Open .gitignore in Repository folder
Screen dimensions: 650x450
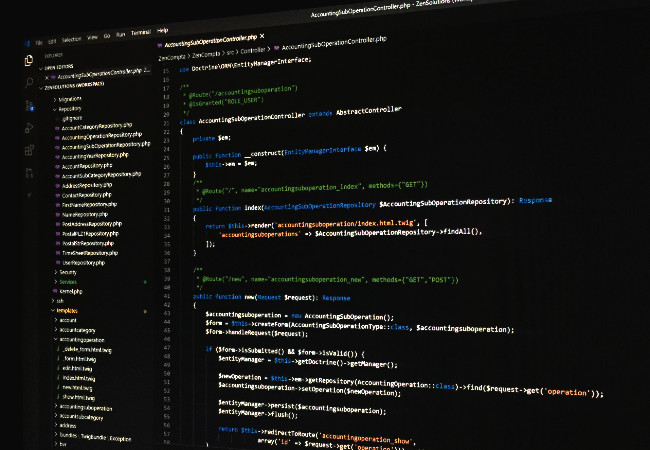tap(72, 119)
